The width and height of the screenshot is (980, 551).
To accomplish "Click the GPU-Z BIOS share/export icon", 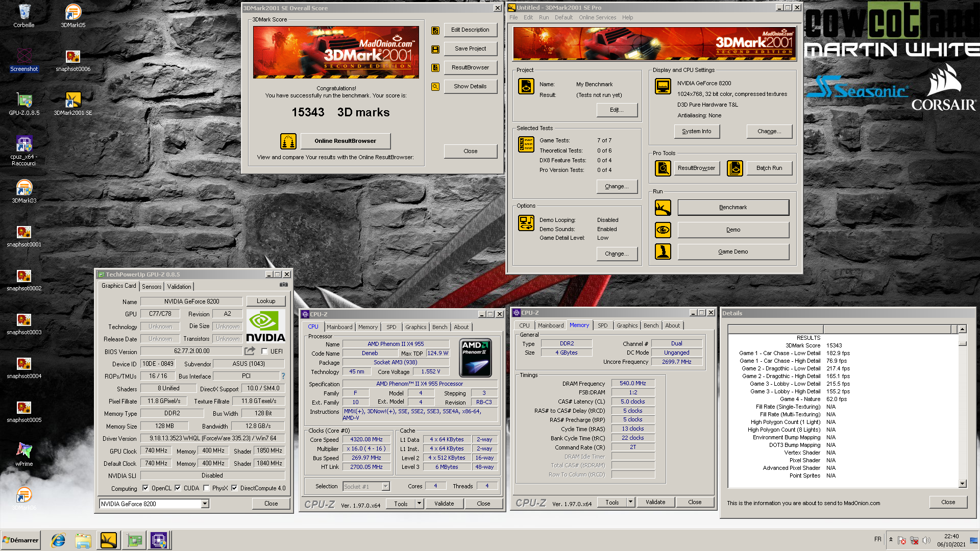I will point(250,351).
